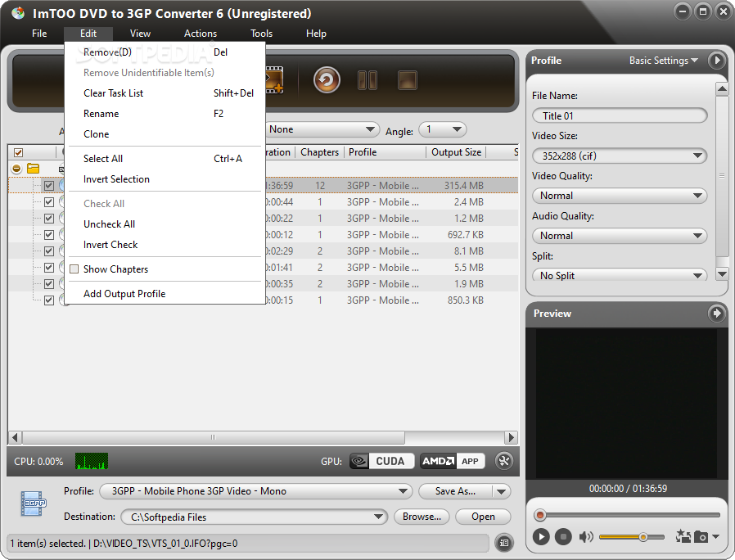Mute the preview speaker icon

[586, 536]
